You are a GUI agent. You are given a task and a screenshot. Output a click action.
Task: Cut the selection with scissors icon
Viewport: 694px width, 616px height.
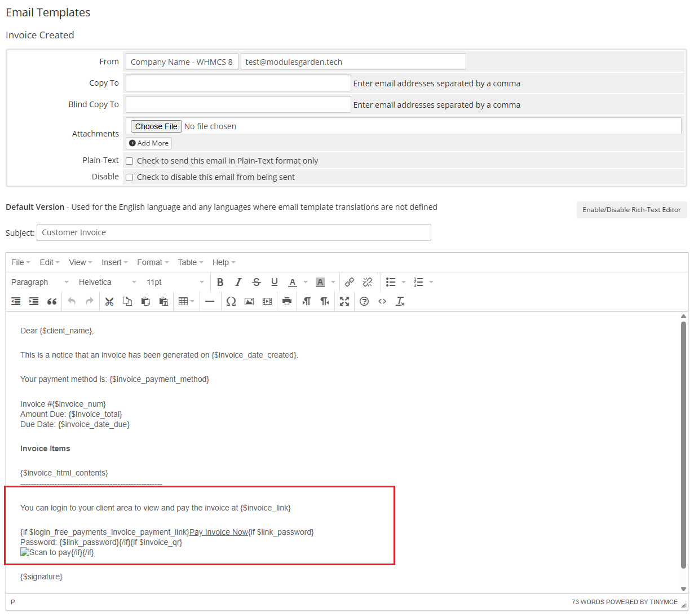(x=109, y=301)
